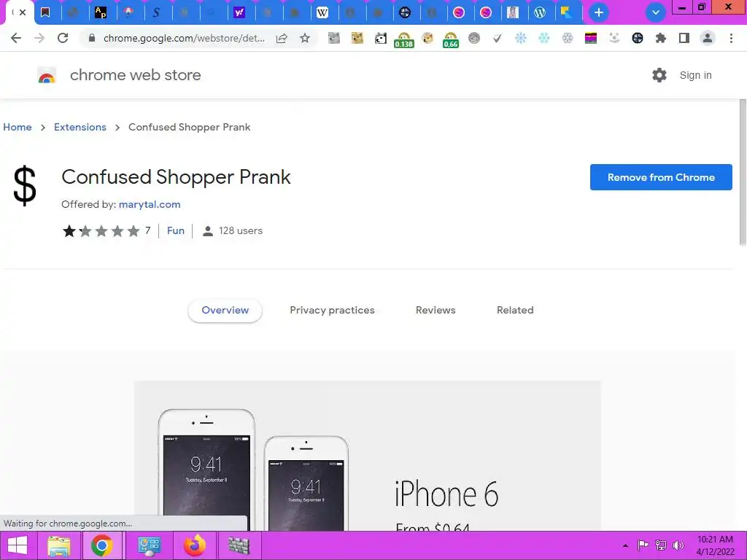747x560 pixels.
Task: Select the Related tab
Action: click(515, 310)
